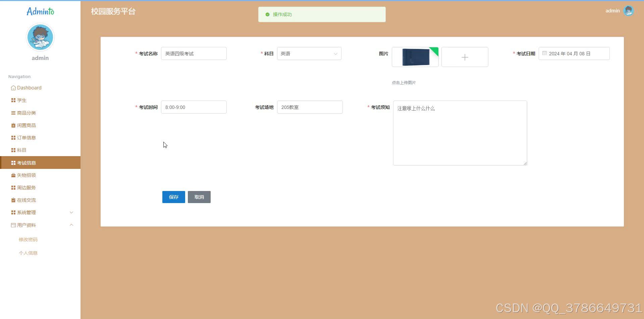
Task: Click the grid icon beside 系统管理
Action: [x=13, y=212]
